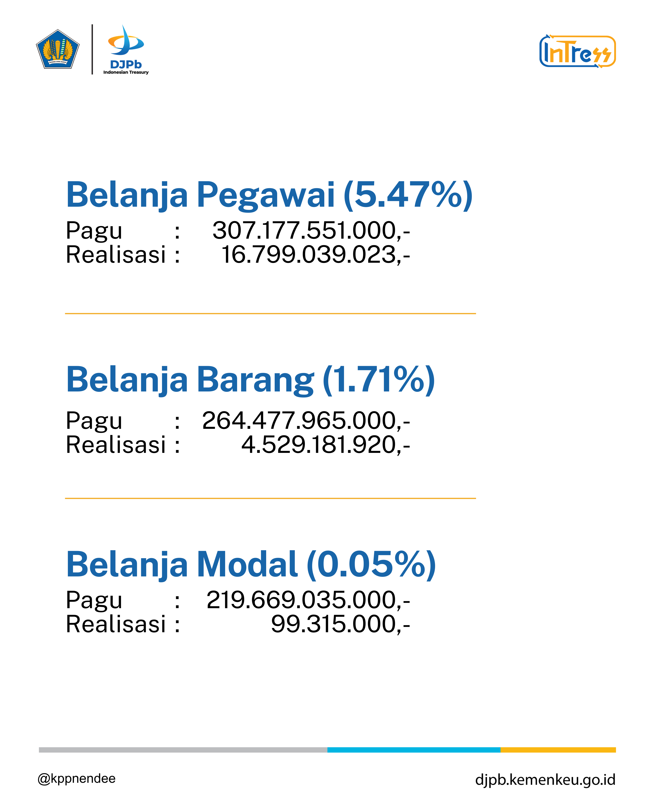Click the orange divider below Belanja Barang section

270,498
